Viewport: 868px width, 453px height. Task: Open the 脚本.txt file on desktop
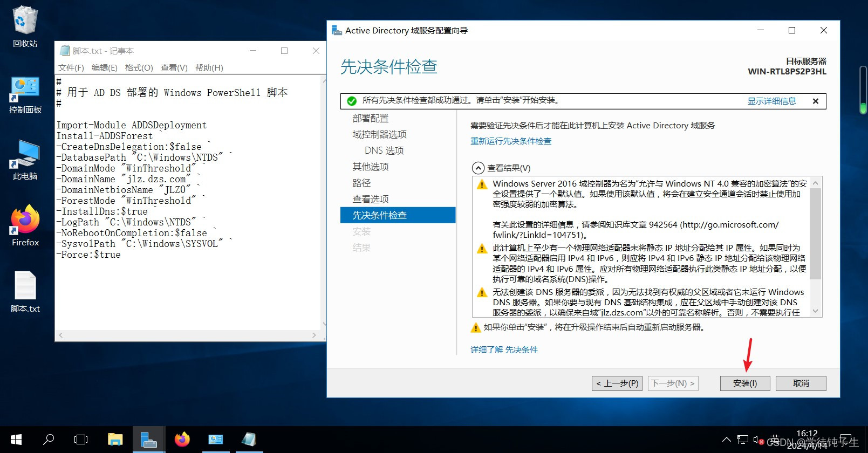click(x=25, y=292)
